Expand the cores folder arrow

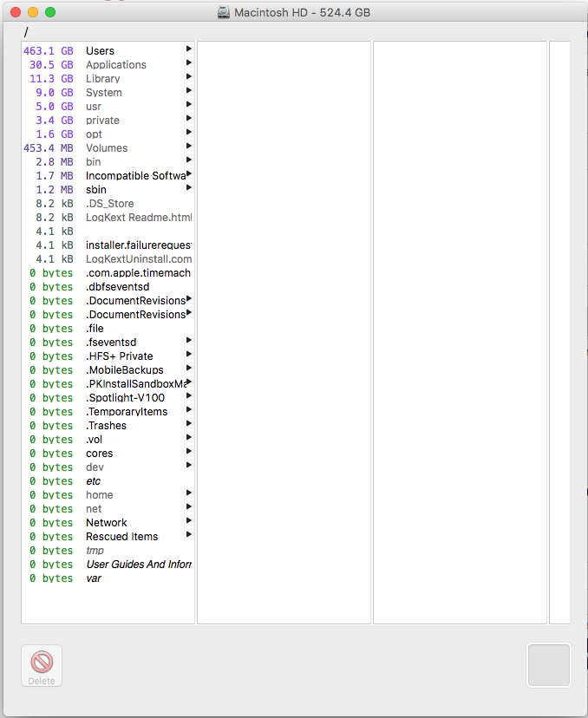click(x=189, y=451)
